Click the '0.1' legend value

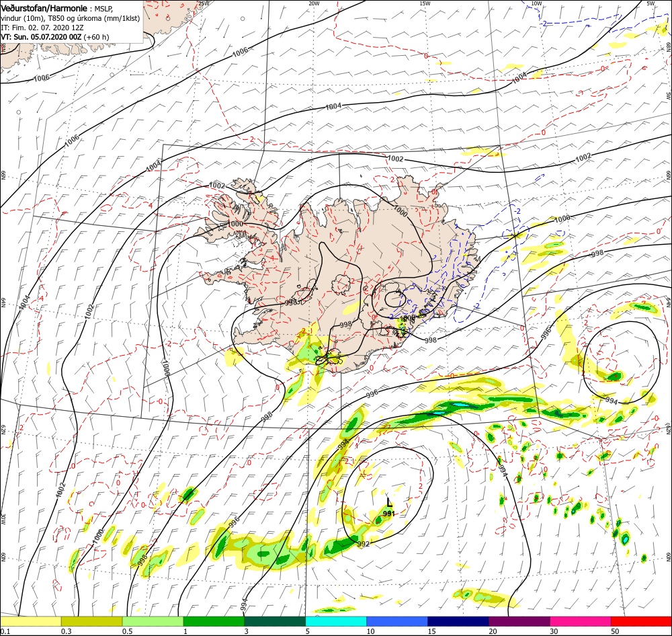click(5, 631)
